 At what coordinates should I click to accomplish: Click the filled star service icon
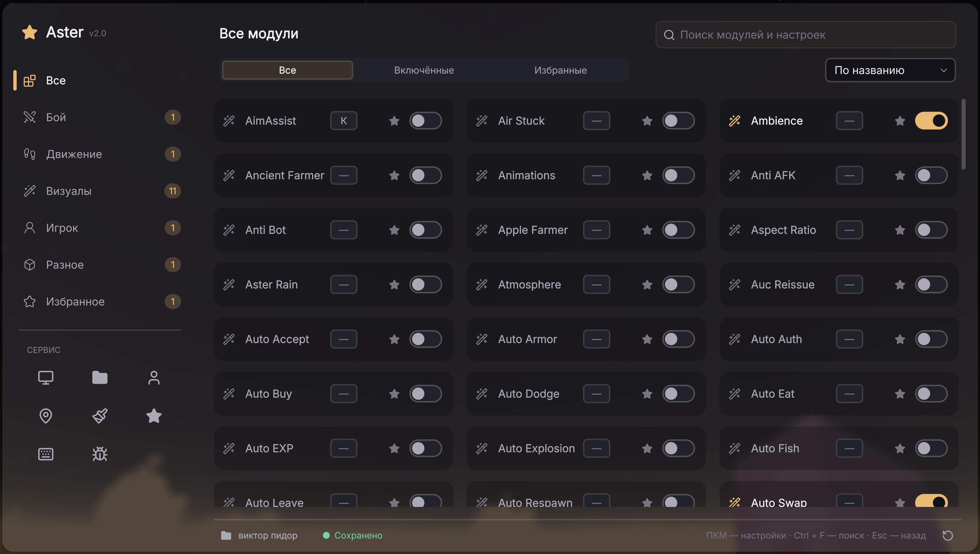pos(154,416)
